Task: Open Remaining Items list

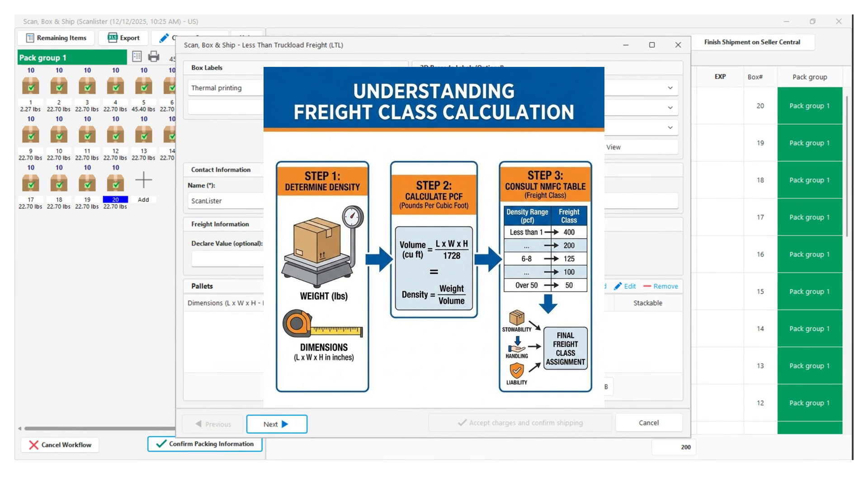Action: [56, 38]
